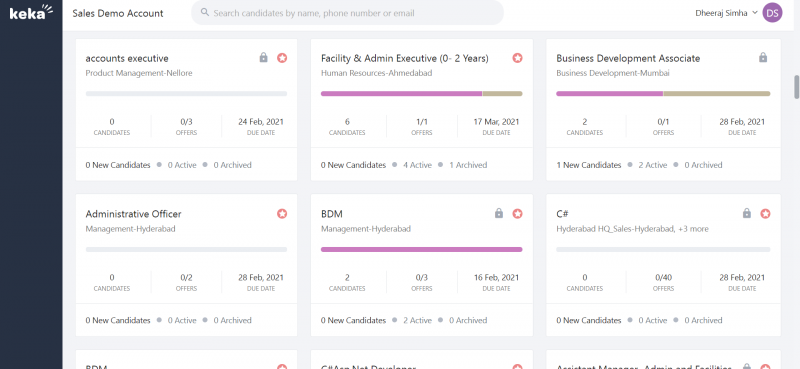Toggle star on accounts executive card
Screen dimensions: 800x369
coord(282,58)
